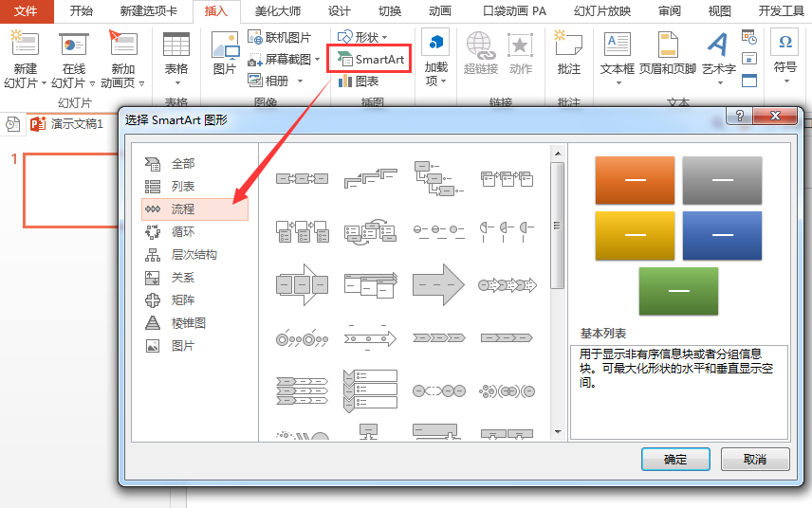Open the Developer (开发工具) tab
This screenshot has height=508, width=812.
click(781, 10)
